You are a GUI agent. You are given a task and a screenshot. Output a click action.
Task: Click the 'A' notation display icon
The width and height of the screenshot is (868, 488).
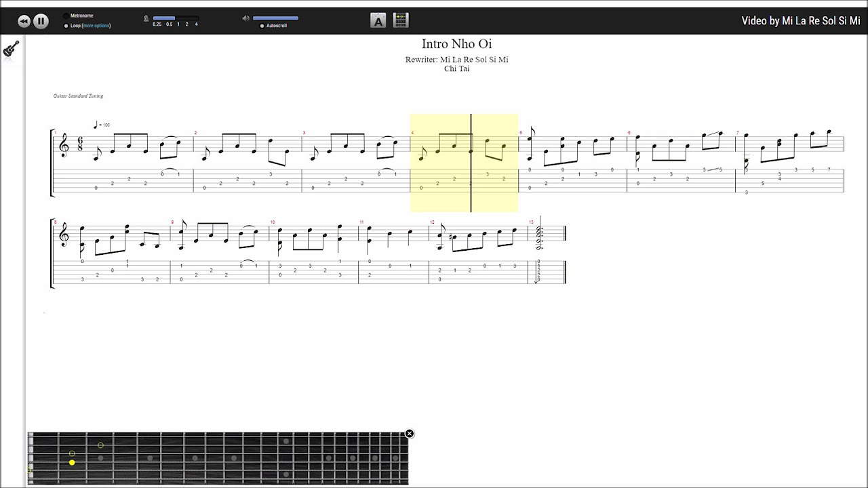(378, 21)
